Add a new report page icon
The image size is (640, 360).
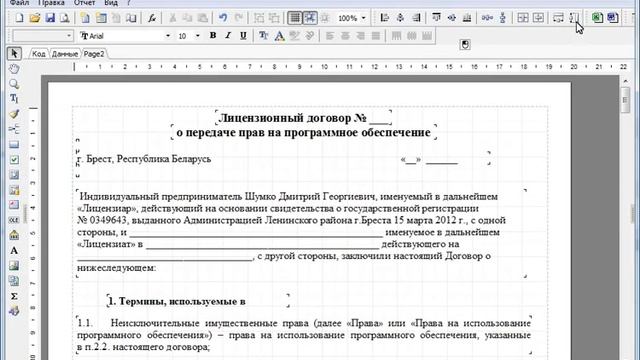(x=85, y=18)
